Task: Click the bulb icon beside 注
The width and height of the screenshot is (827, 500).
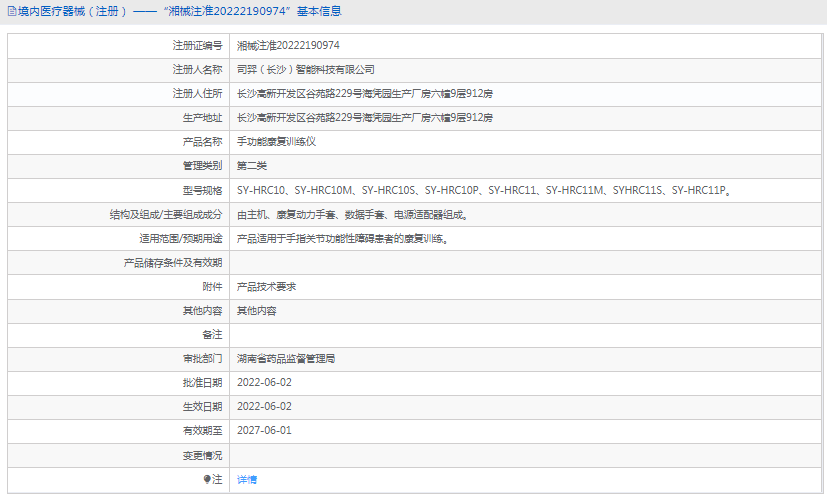Action: click(x=207, y=479)
